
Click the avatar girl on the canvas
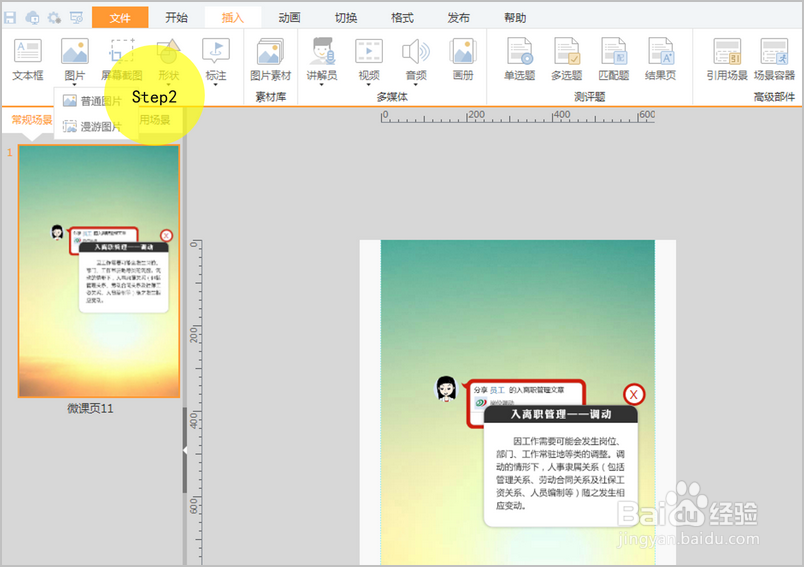pos(446,389)
